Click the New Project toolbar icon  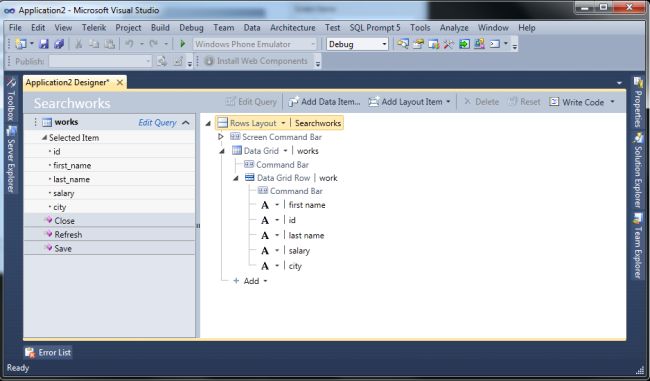20,44
